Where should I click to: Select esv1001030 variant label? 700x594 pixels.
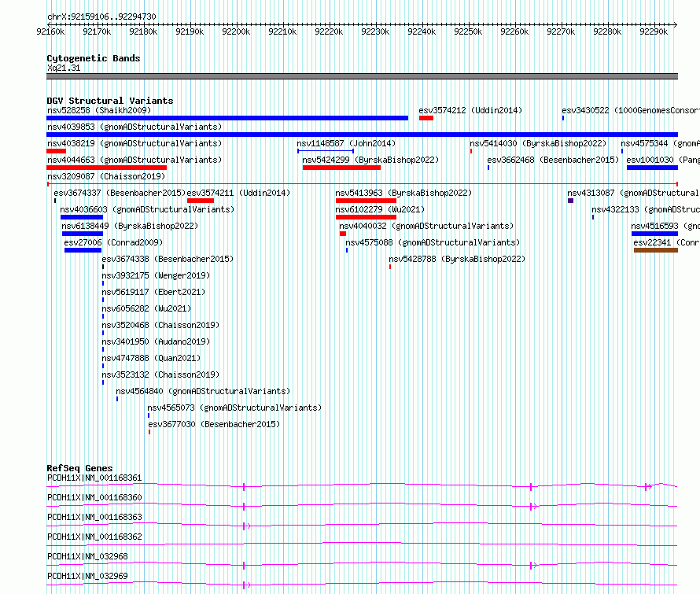[x=663, y=160]
